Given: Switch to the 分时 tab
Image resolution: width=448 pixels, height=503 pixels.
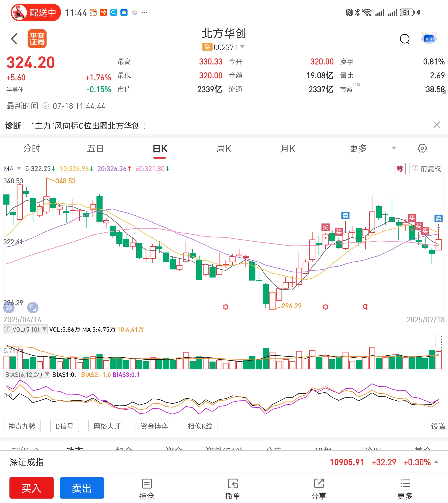Looking at the screenshot, I should pos(32,149).
